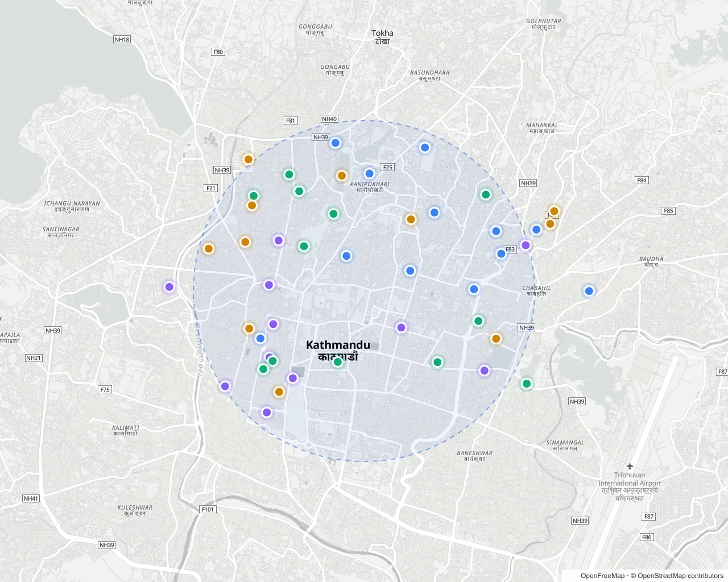Image resolution: width=728 pixels, height=582 pixels.
Task: Click the Tribhuvan International Airport label
Action: [x=630, y=487]
